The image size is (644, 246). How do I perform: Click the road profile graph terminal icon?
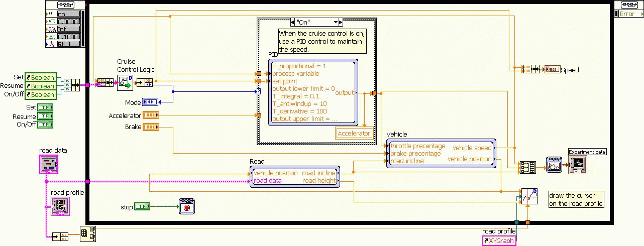(60, 206)
